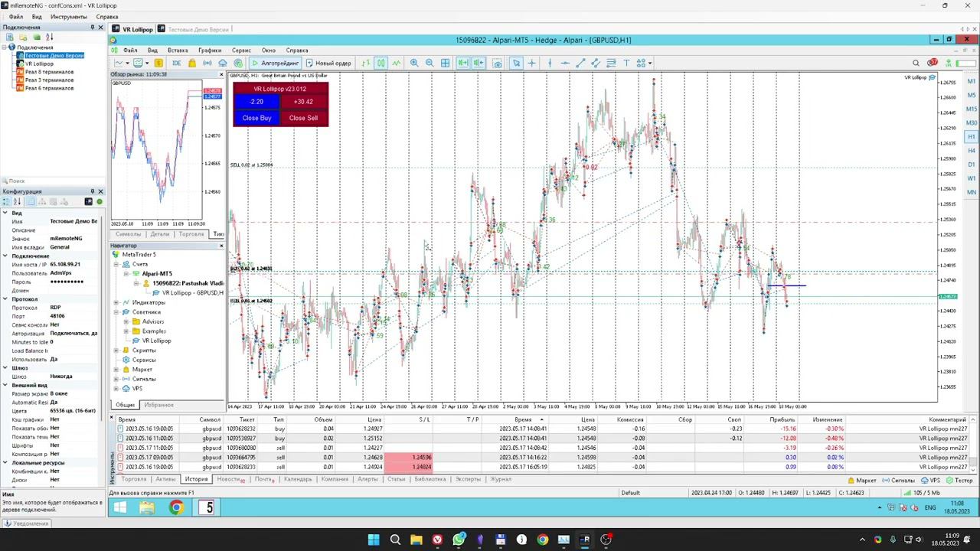Screen dimensions: 980x551
Task: Switch chart timeframe to D1
Action: pyautogui.click(x=972, y=165)
